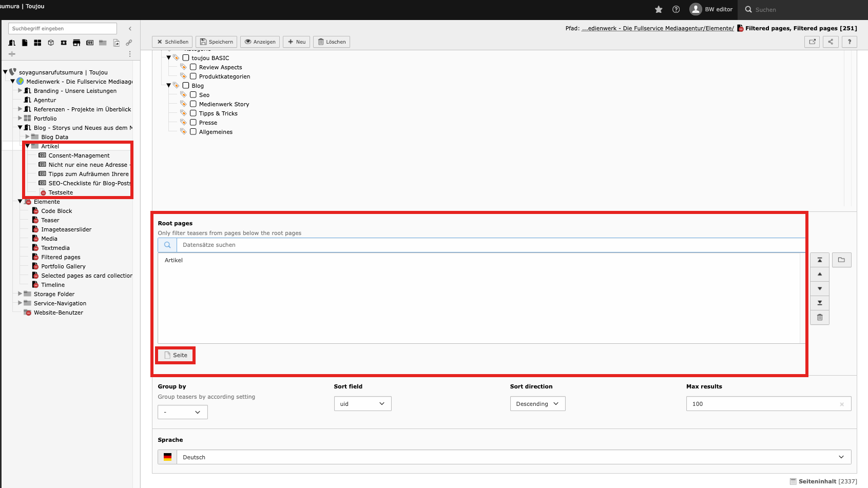The image size is (868, 488).
Task: Check the Seo category checkbox
Action: 194,95
